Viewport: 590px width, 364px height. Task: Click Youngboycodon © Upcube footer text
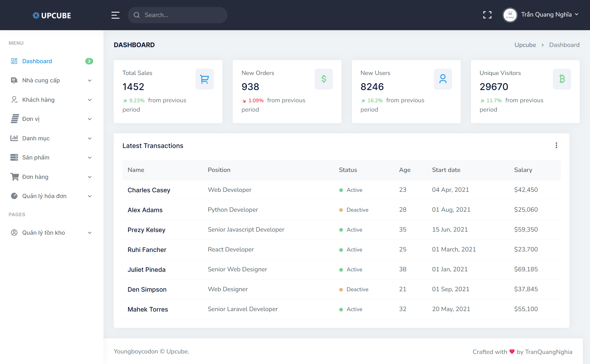coord(151,351)
